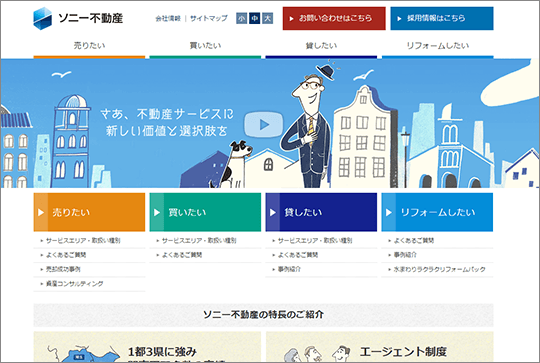The width and height of the screenshot is (540, 363).
Task: Click the ソニー不動産 logo
Action: pos(78,18)
